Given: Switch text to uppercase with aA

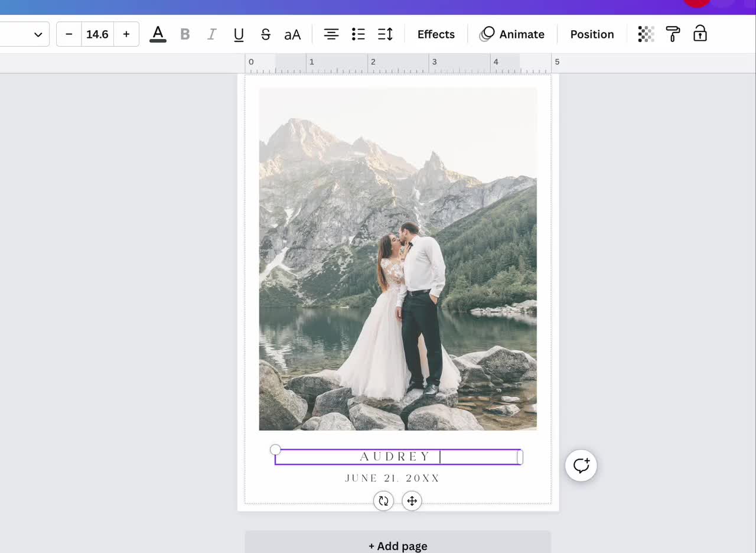Looking at the screenshot, I should click(x=292, y=34).
